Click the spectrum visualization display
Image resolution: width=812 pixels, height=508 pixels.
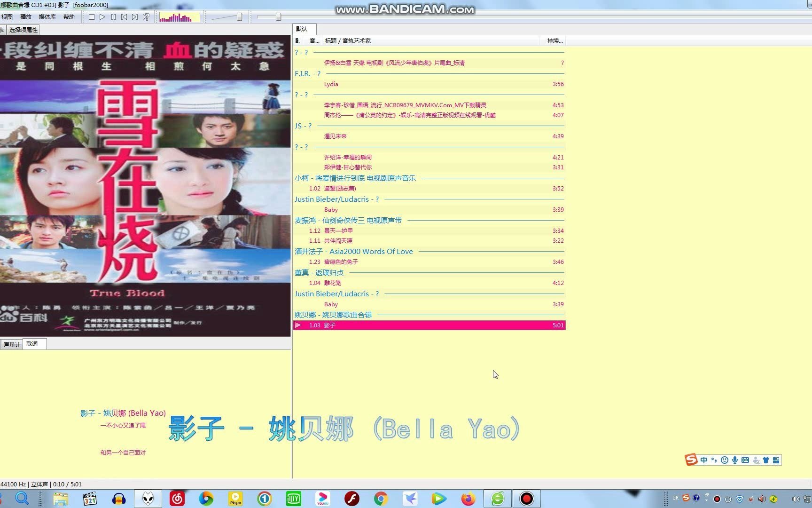click(x=180, y=17)
